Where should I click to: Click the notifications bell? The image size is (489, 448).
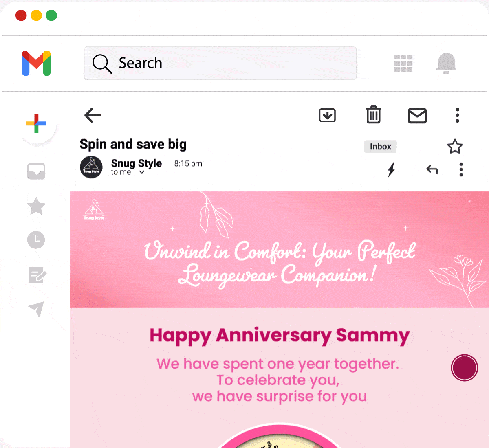click(446, 64)
